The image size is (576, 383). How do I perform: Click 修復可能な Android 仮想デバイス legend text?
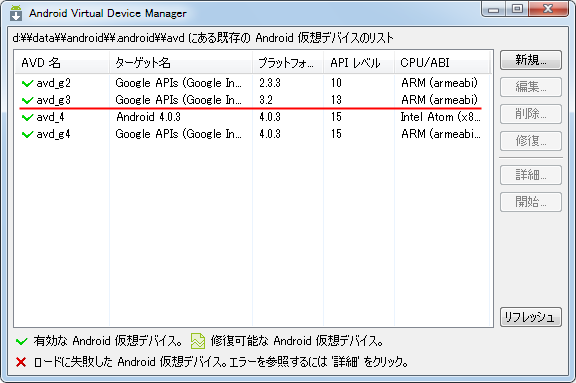(297, 341)
